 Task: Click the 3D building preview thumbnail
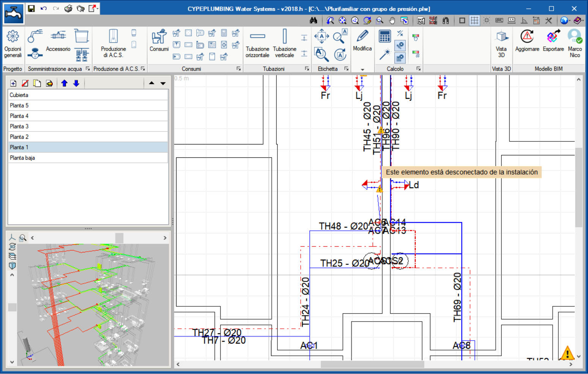tap(93, 305)
